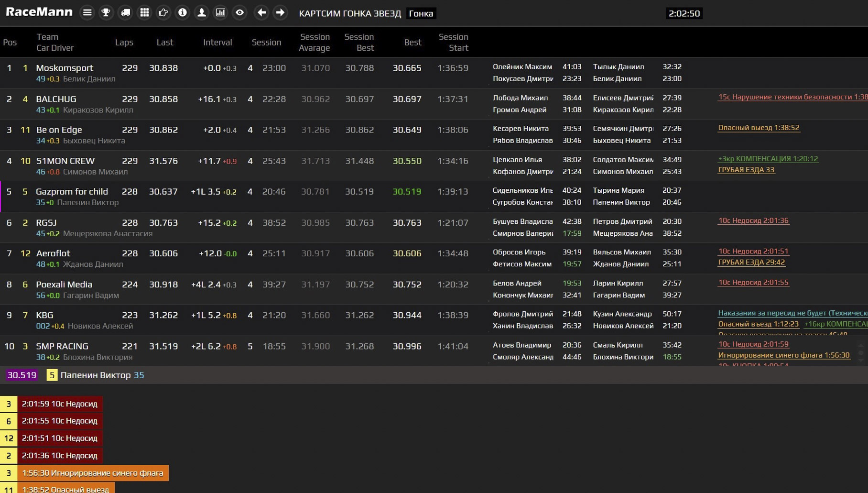This screenshot has width=868, height=493.
Task: Click the Best column header
Action: click(412, 43)
